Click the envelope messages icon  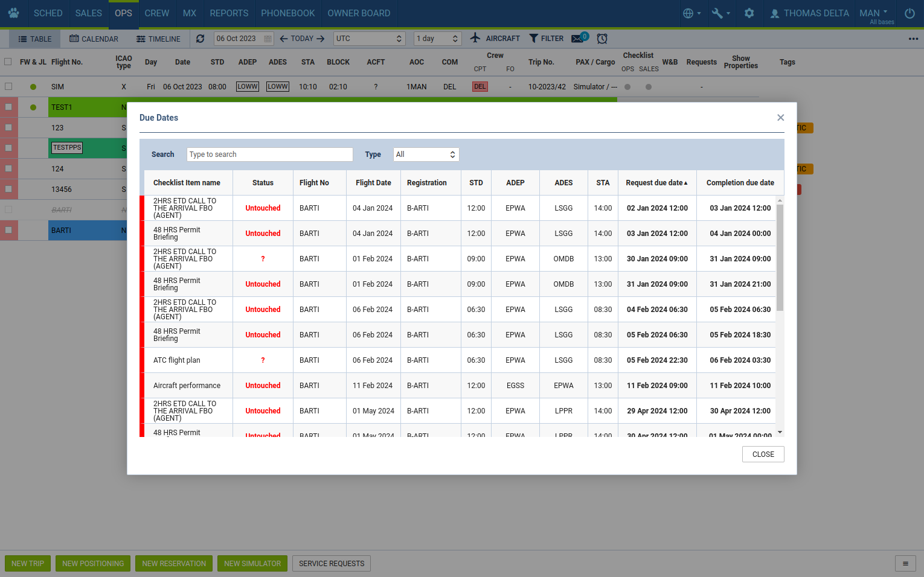coord(577,39)
